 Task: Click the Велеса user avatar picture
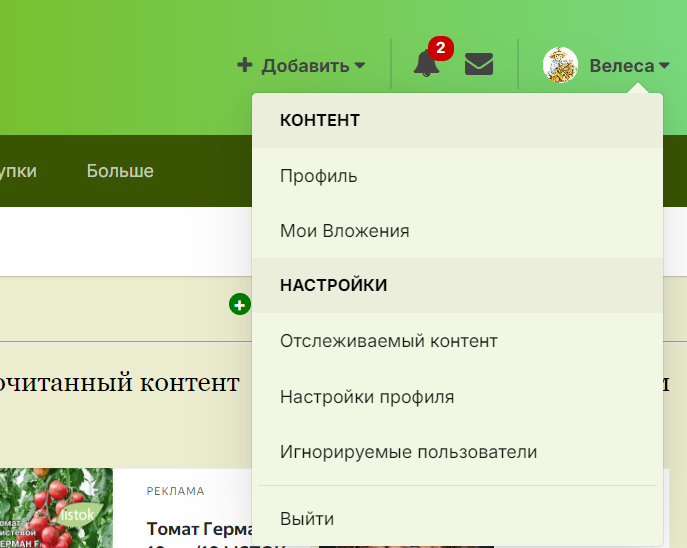coord(560,66)
